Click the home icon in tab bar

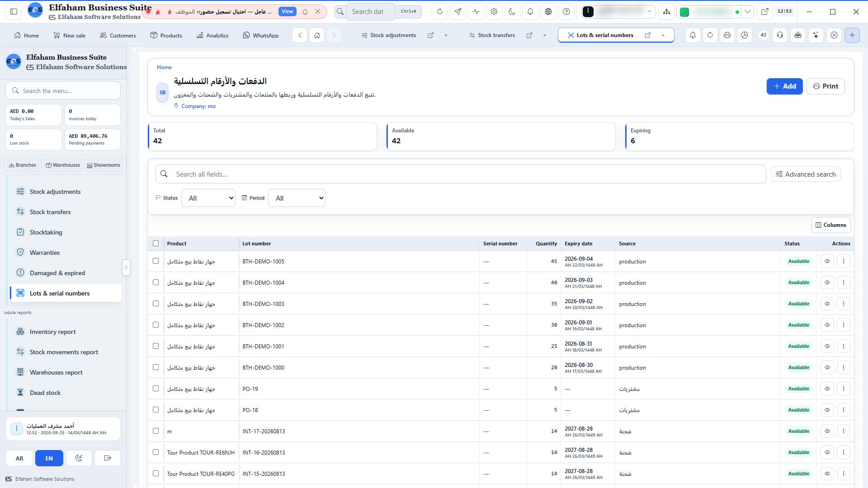(x=317, y=35)
